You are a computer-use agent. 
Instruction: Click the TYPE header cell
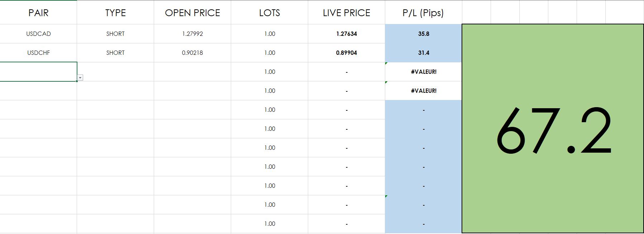click(x=115, y=13)
